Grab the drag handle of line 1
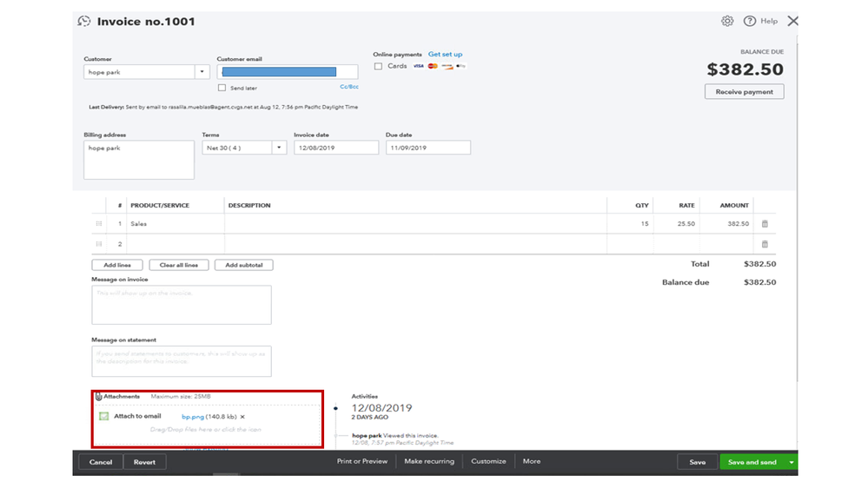The width and height of the screenshot is (868, 488). 98,224
